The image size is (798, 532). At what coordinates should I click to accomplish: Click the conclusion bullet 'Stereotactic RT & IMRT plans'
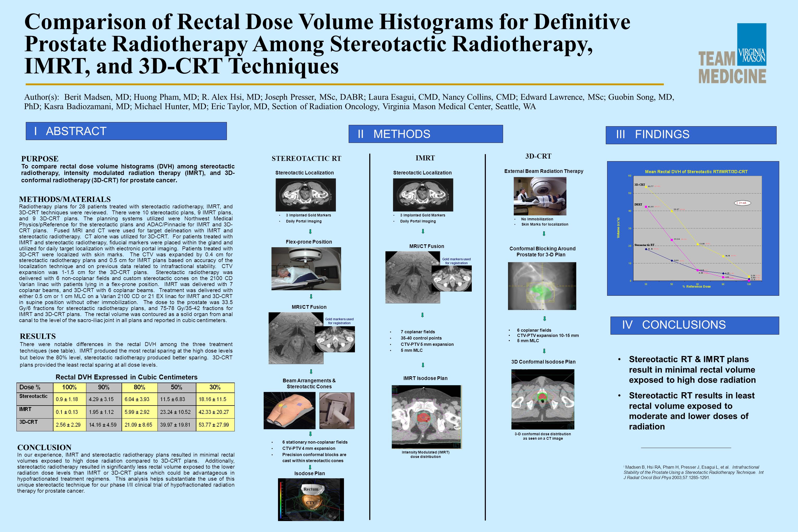tap(692, 370)
